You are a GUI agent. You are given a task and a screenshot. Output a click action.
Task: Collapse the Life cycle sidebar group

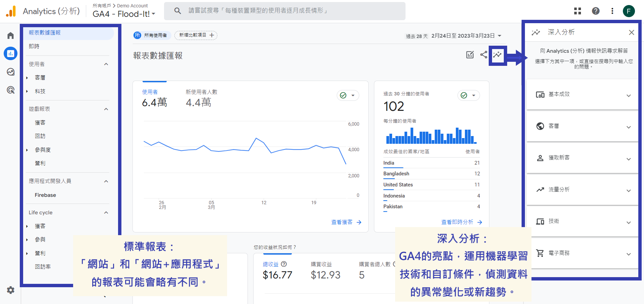click(106, 213)
